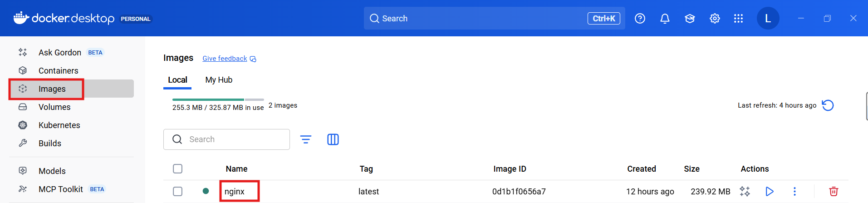Click the image ID 0d1b1f0656a7

coord(519,192)
